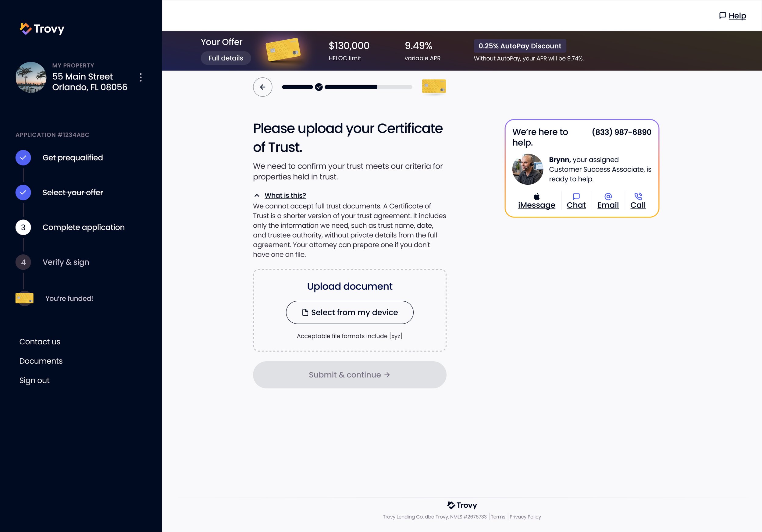Click the step 4 number circle
762x532 pixels.
[x=23, y=262]
